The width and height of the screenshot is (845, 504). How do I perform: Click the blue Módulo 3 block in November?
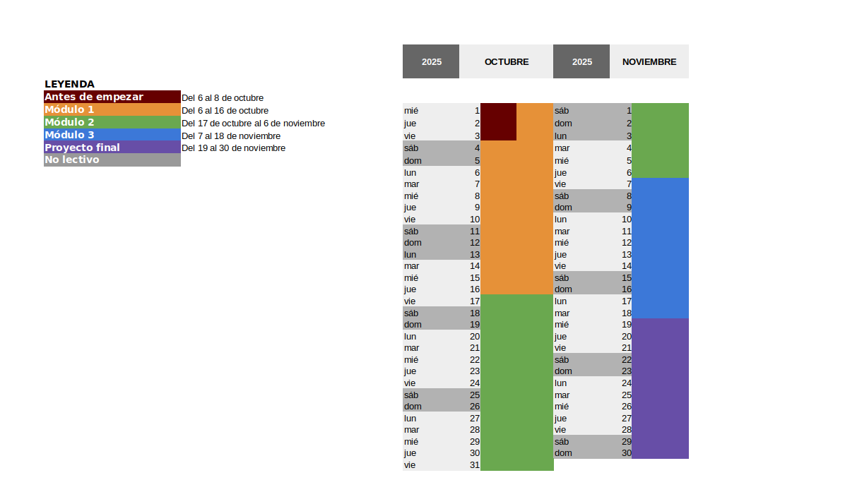tap(660, 248)
